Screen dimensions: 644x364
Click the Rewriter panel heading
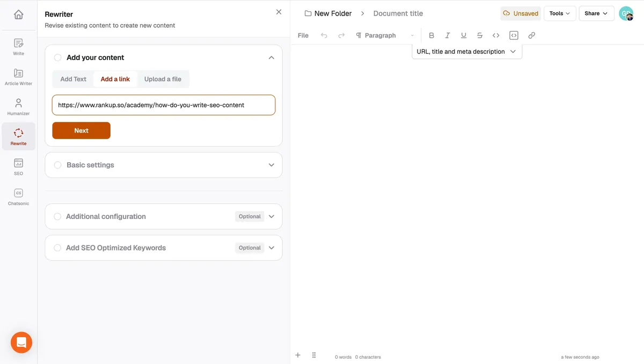[x=59, y=14]
